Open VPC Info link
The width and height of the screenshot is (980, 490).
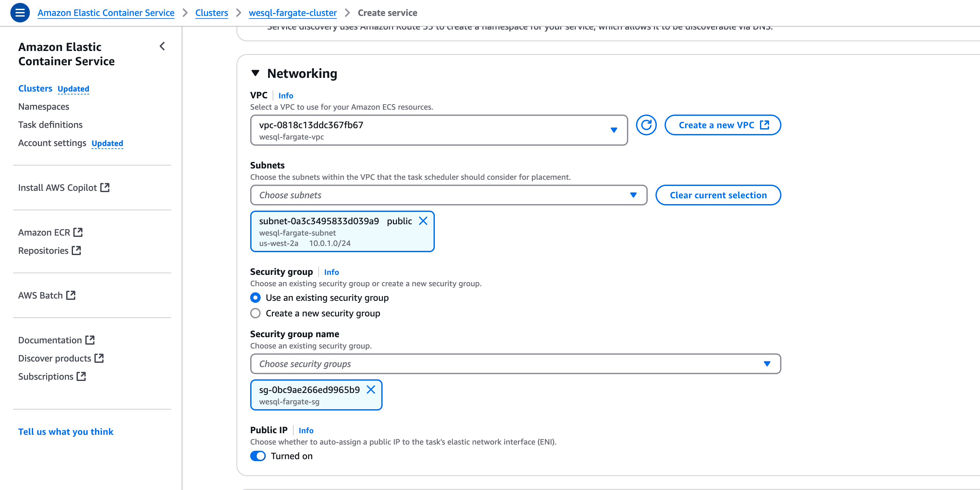point(286,95)
